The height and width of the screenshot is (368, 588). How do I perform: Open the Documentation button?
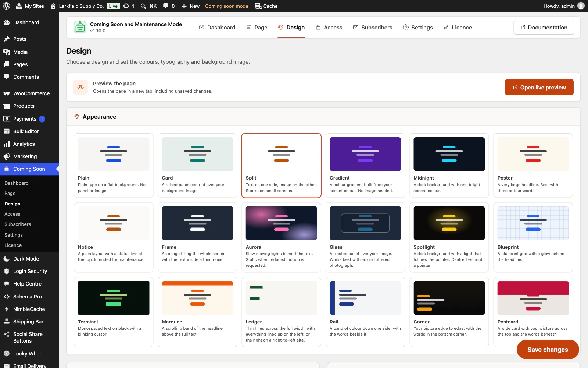[x=544, y=28]
